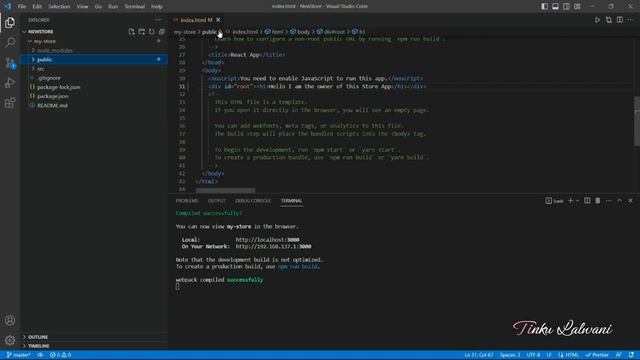Viewport: 640px width, 360px height.
Task: Change language mode via HTML status
Action: pos(572,355)
